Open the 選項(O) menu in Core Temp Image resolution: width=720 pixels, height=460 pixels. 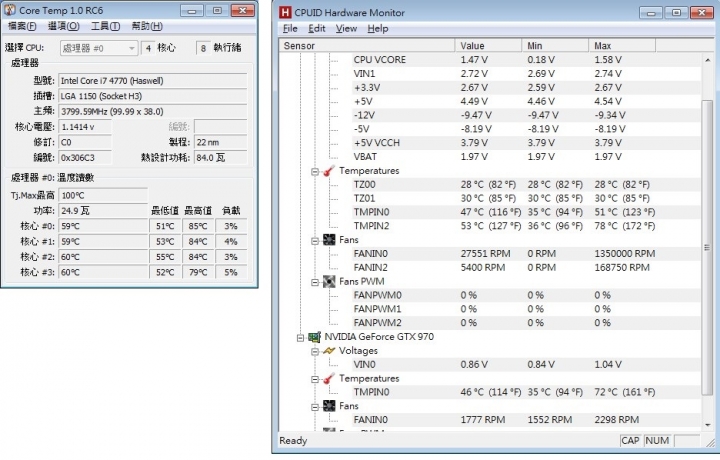coord(64,26)
